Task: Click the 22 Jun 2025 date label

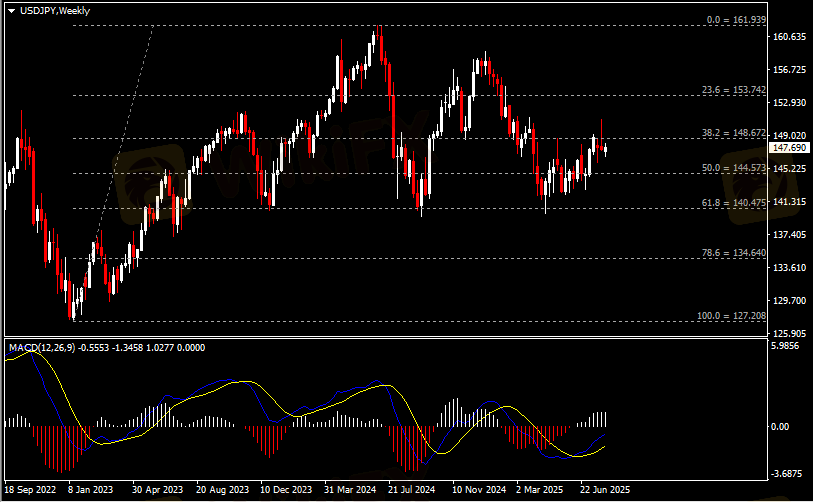Action: point(605,491)
